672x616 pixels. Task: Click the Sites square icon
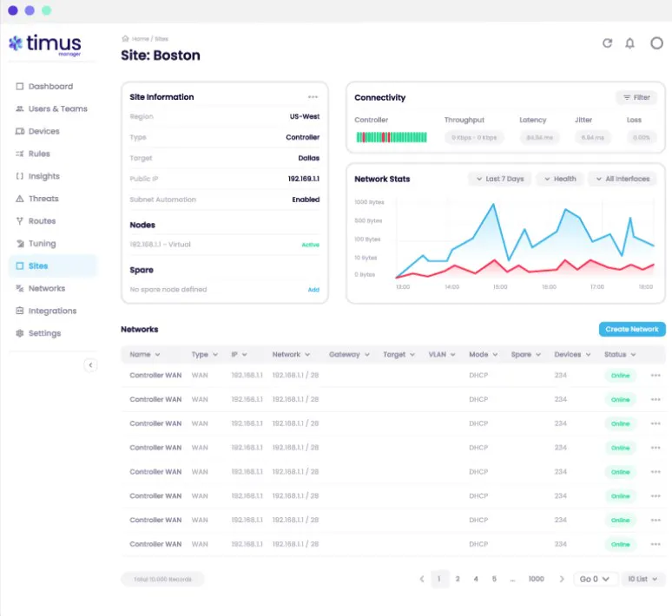click(20, 266)
